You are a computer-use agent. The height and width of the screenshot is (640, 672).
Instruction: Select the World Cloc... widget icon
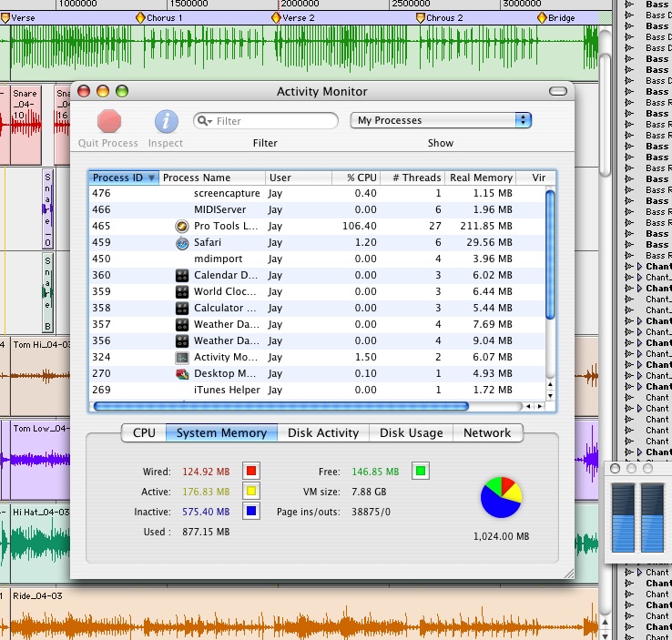coord(182,292)
